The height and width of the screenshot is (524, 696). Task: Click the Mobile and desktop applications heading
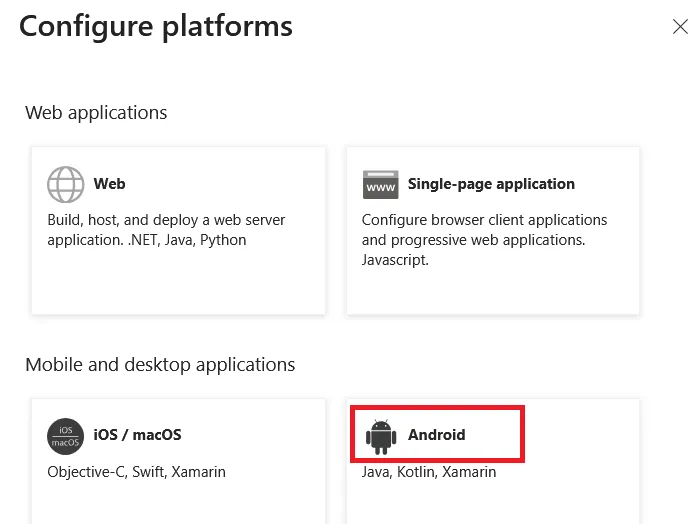[160, 365]
